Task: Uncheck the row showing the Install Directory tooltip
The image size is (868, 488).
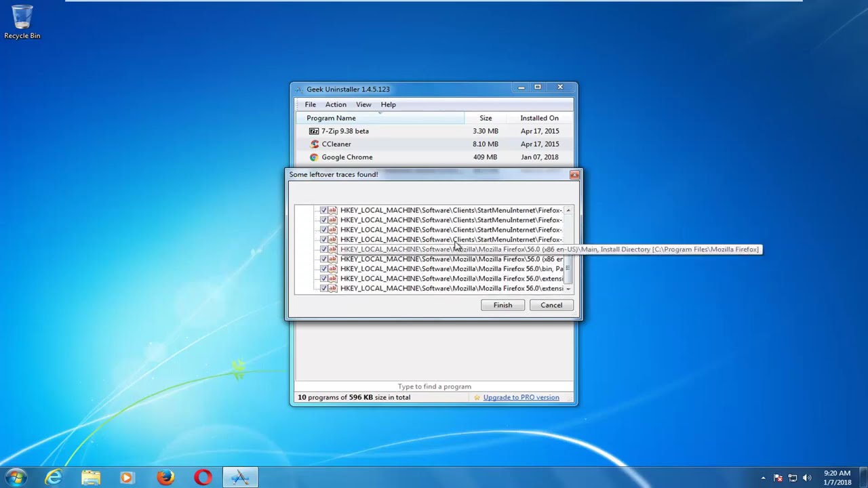Action: coord(323,249)
